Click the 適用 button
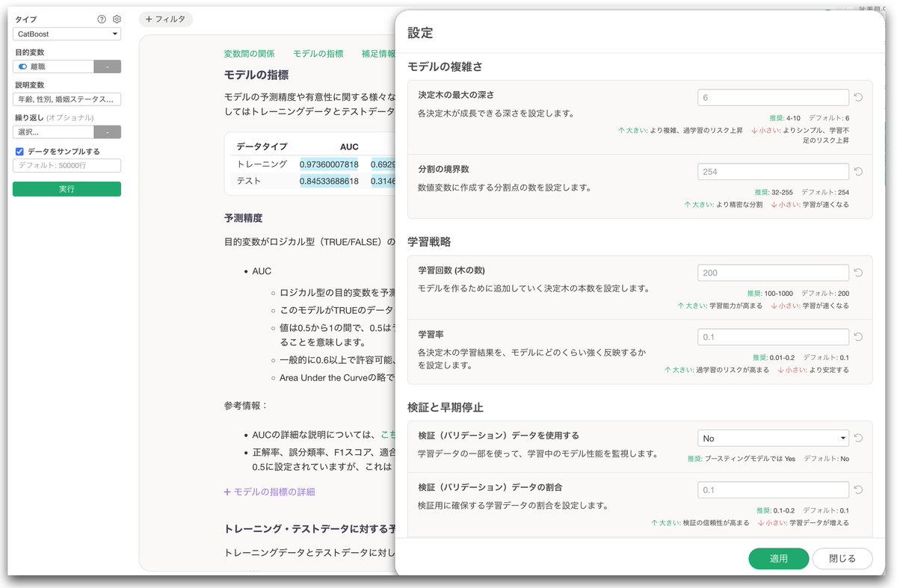The image size is (897, 588). tap(779, 559)
